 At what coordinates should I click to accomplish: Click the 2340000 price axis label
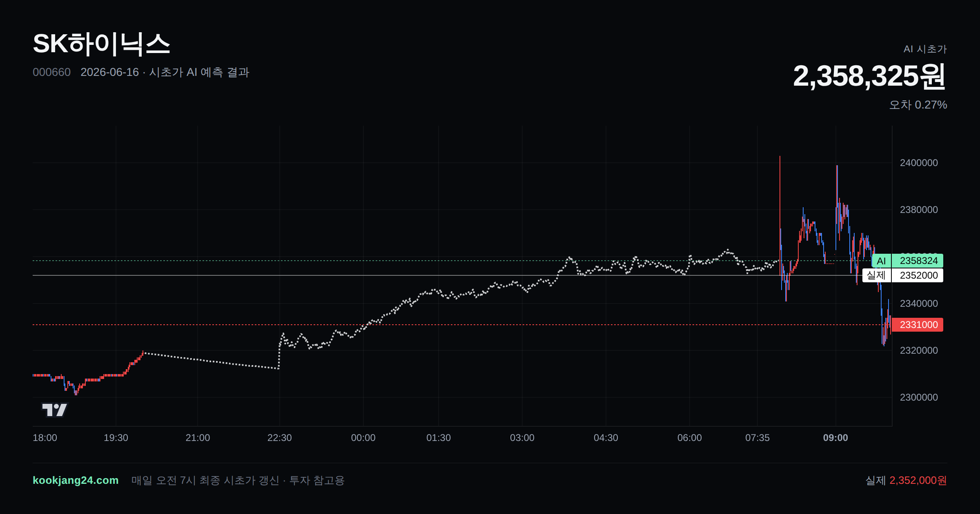(x=919, y=304)
